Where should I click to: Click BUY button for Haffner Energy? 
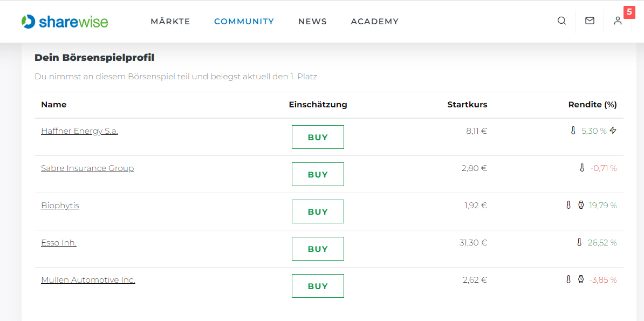click(318, 137)
